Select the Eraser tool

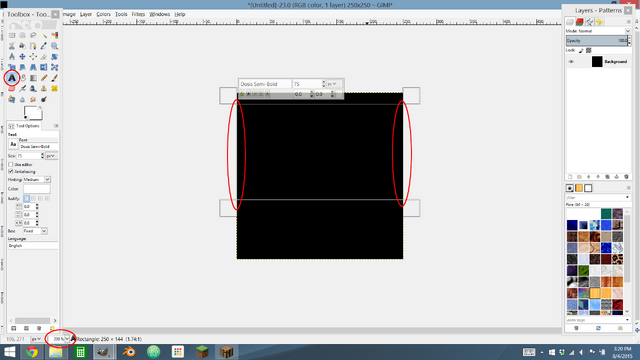pyautogui.click(x=12, y=89)
